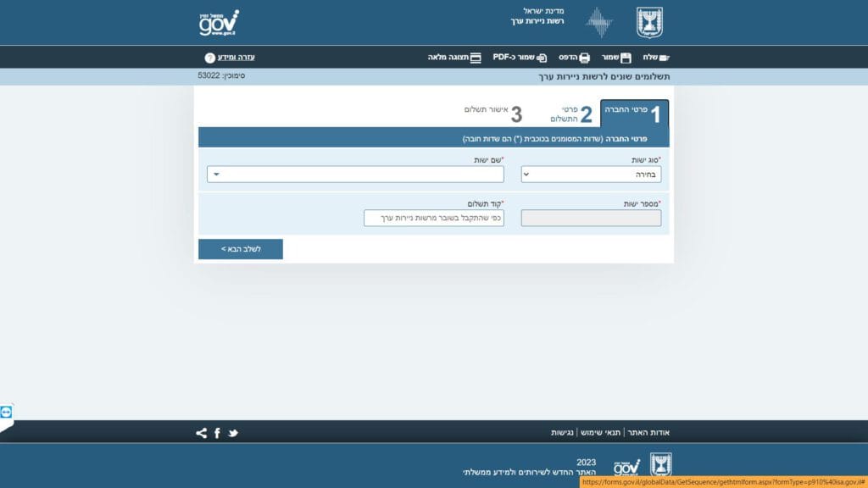The height and width of the screenshot is (488, 868).
Task: Click the Save as PDF (שמור כ-PDF) icon
Action: coord(542,58)
